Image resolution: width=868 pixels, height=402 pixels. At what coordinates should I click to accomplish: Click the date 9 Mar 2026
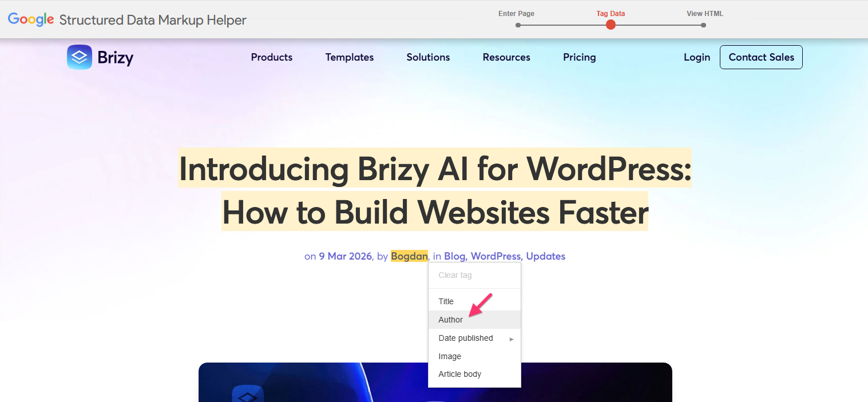(x=345, y=256)
